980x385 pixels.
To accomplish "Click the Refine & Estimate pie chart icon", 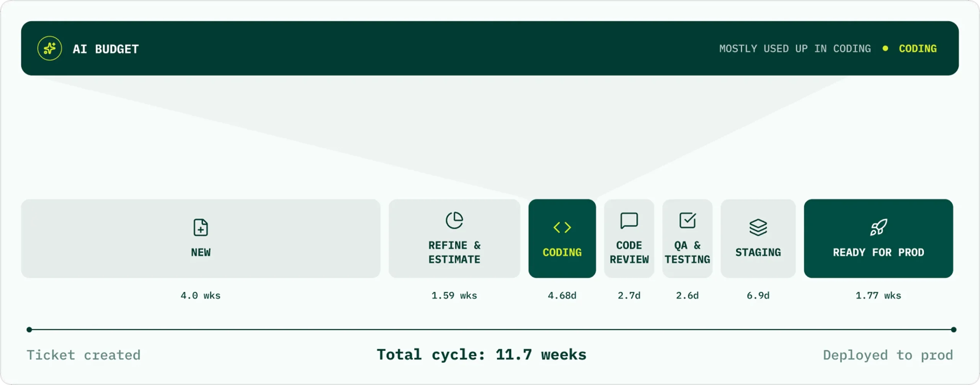I will click(454, 220).
